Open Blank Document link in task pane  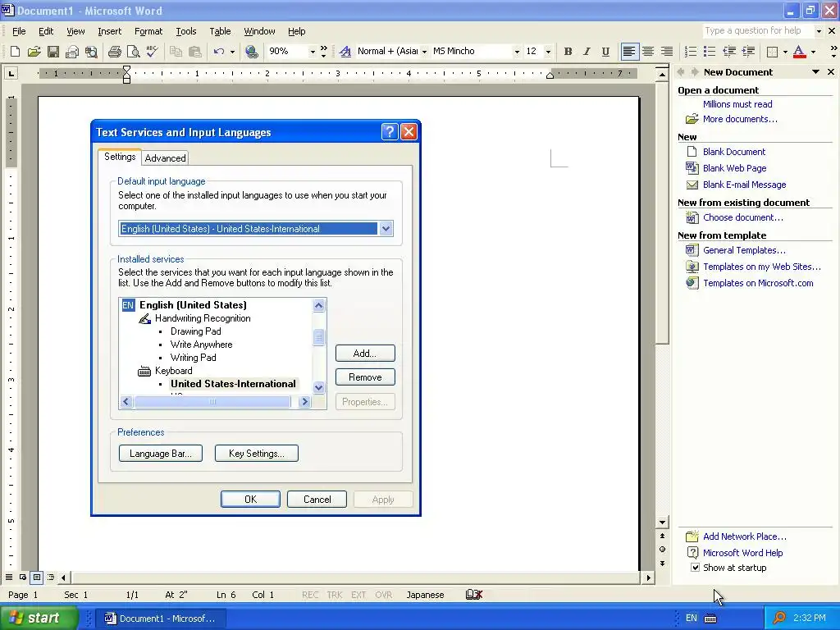(x=734, y=152)
